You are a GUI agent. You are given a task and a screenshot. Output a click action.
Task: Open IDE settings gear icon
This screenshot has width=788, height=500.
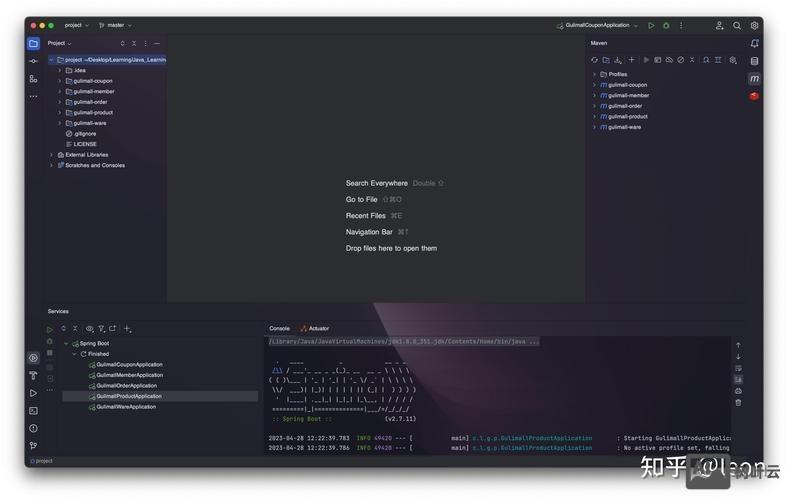pyautogui.click(x=754, y=26)
